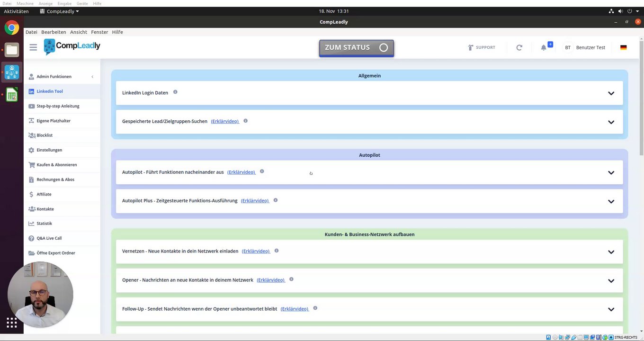644x341 pixels.
Task: Open the Fenster menu
Action: click(x=99, y=32)
